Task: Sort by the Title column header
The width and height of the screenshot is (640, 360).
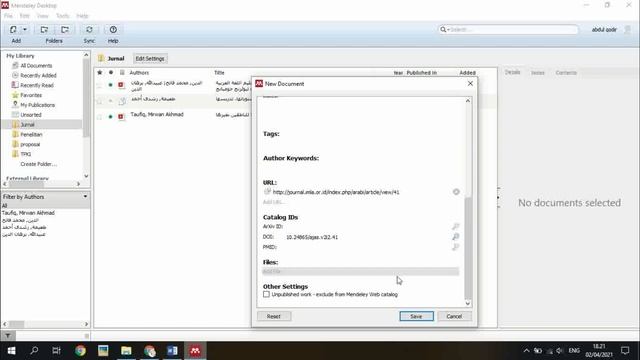Action: point(219,73)
